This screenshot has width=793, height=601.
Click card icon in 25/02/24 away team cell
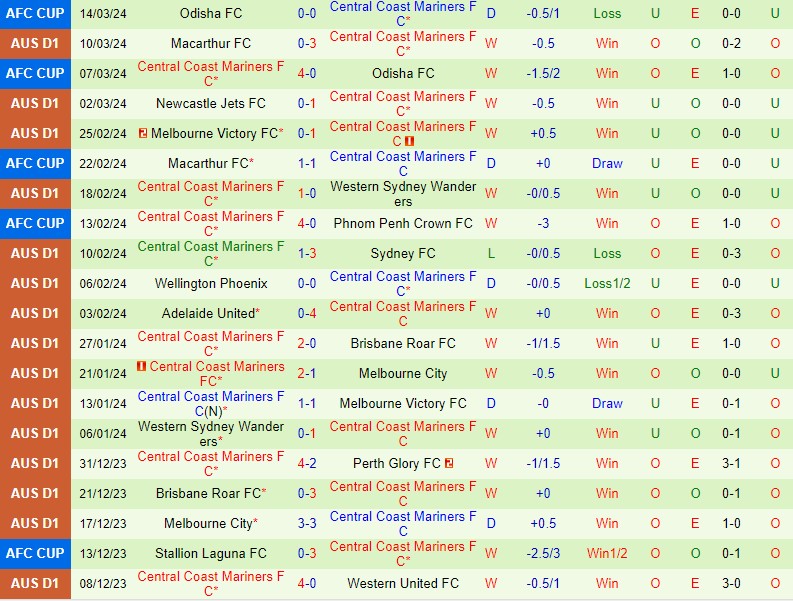[410, 141]
